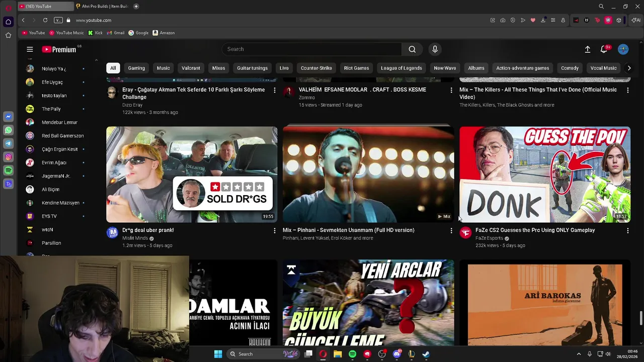Open options for Pinhani Sevmekten Usanmam mix
Image resolution: width=644 pixels, height=362 pixels.
point(451,230)
